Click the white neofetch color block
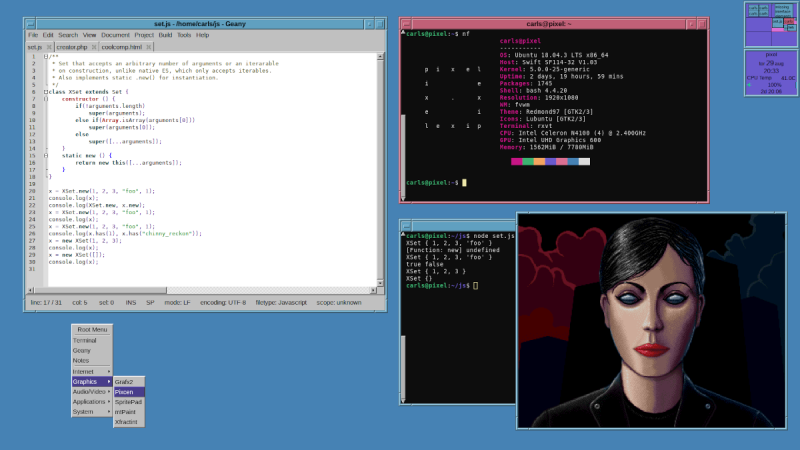The image size is (800, 450). point(584,162)
